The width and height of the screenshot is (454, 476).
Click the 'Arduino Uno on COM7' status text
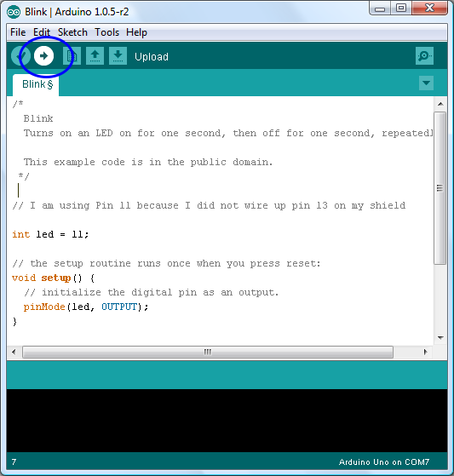pyautogui.click(x=384, y=462)
